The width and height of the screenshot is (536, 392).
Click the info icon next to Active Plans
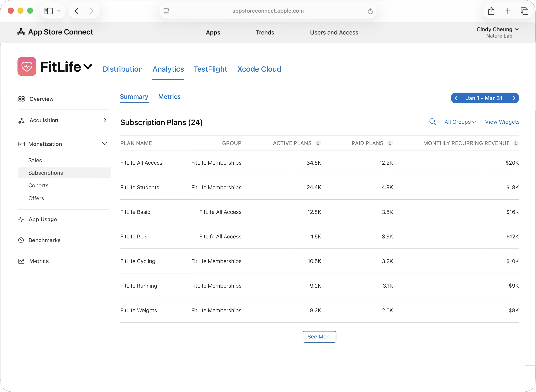coord(318,143)
